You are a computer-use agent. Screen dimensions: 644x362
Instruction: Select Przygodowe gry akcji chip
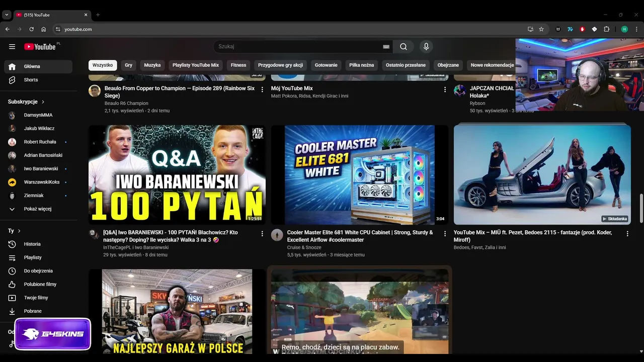(281, 65)
